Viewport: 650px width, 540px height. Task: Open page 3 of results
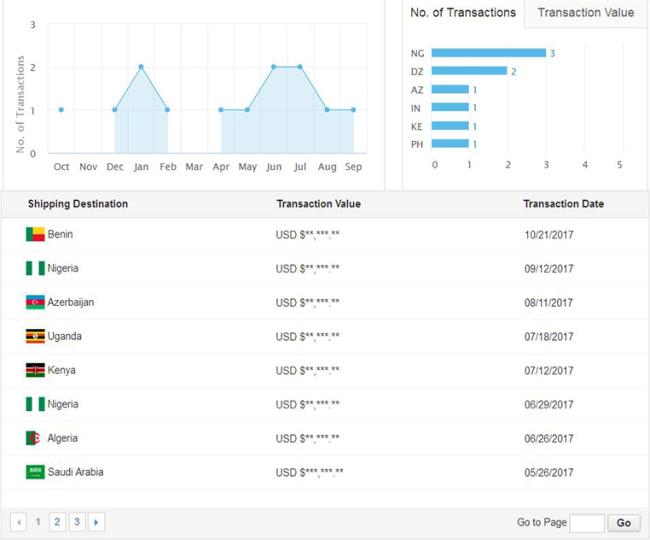coord(76,522)
